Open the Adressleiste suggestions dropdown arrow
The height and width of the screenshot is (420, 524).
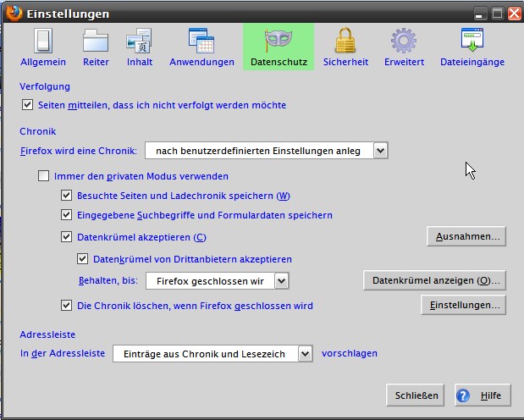pyautogui.click(x=305, y=354)
